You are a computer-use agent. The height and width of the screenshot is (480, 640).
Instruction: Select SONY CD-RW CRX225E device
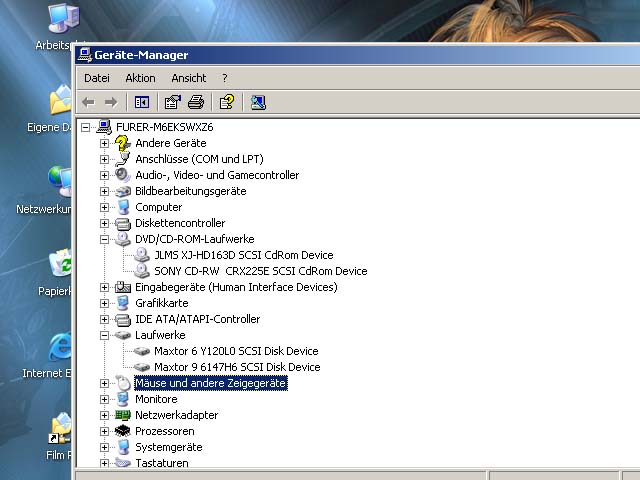point(260,271)
